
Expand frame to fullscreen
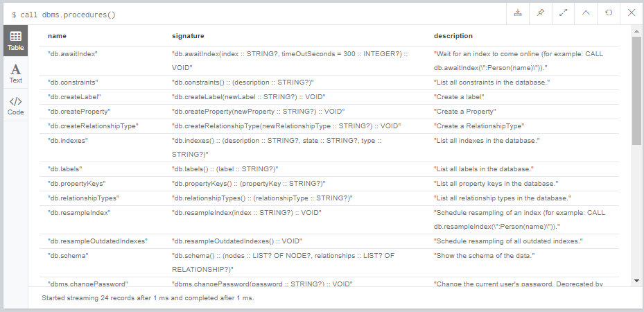coord(563,12)
